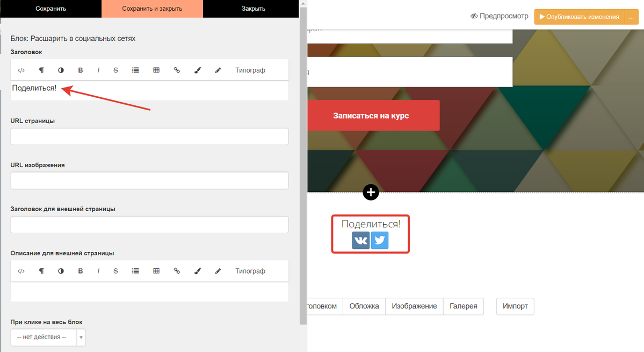The image size is (644, 352).
Task: Click the Сохранить button
Action: pos(51,9)
